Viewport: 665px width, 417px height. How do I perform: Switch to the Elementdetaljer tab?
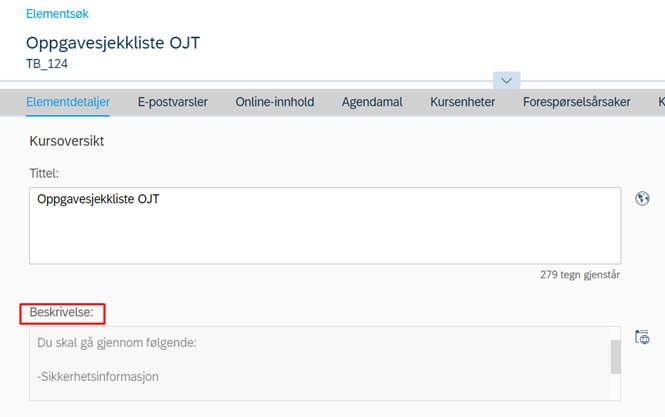click(68, 102)
